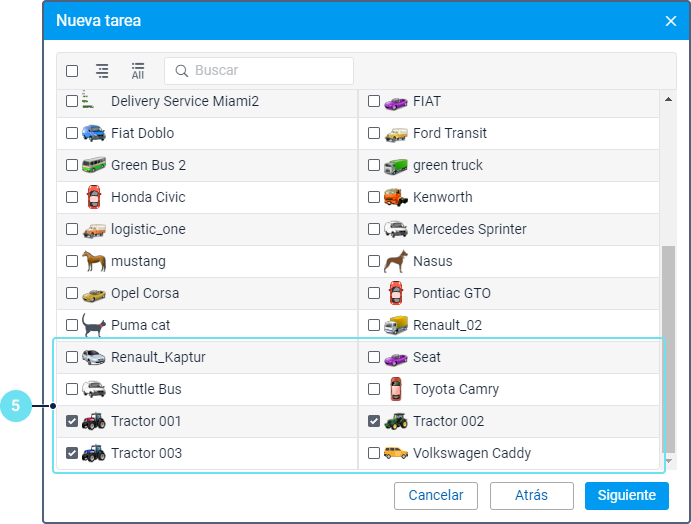The height and width of the screenshot is (524, 691).
Task: Click the Tractor 002 green tractor icon
Action: click(396, 421)
